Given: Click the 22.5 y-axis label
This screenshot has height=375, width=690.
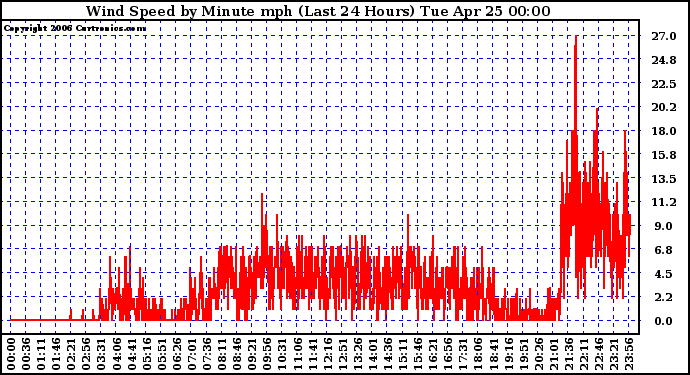Looking at the screenshot, I should pyautogui.click(x=664, y=84).
